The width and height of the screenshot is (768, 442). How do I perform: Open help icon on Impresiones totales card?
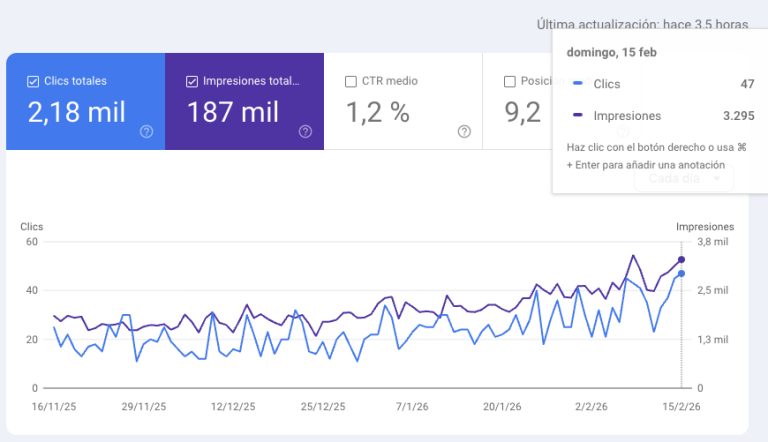pyautogui.click(x=305, y=131)
